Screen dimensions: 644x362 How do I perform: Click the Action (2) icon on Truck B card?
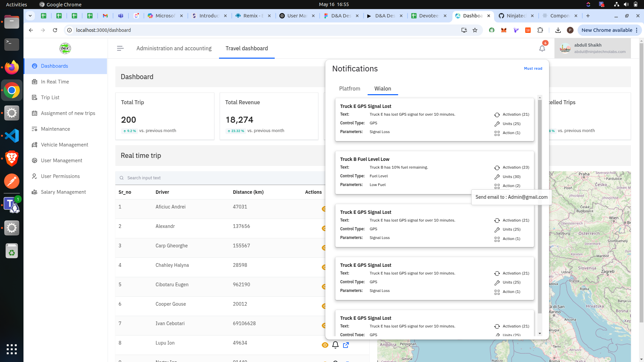pos(497,186)
